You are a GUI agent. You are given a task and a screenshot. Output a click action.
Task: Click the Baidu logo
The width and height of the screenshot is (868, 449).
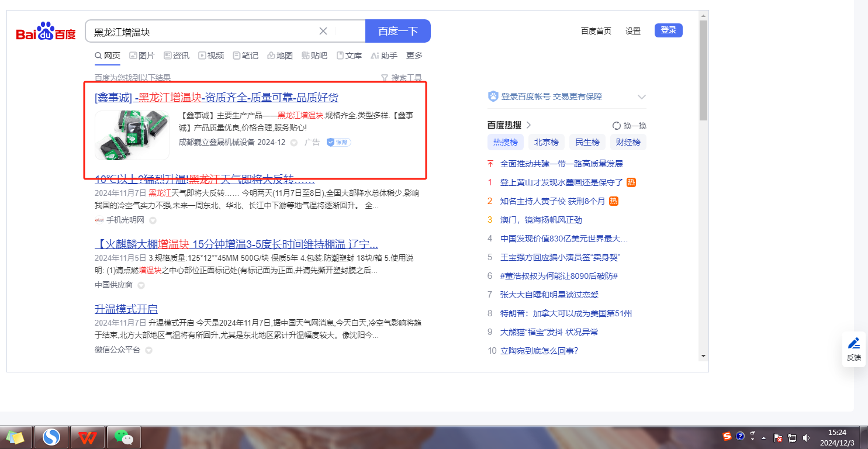pos(46,32)
